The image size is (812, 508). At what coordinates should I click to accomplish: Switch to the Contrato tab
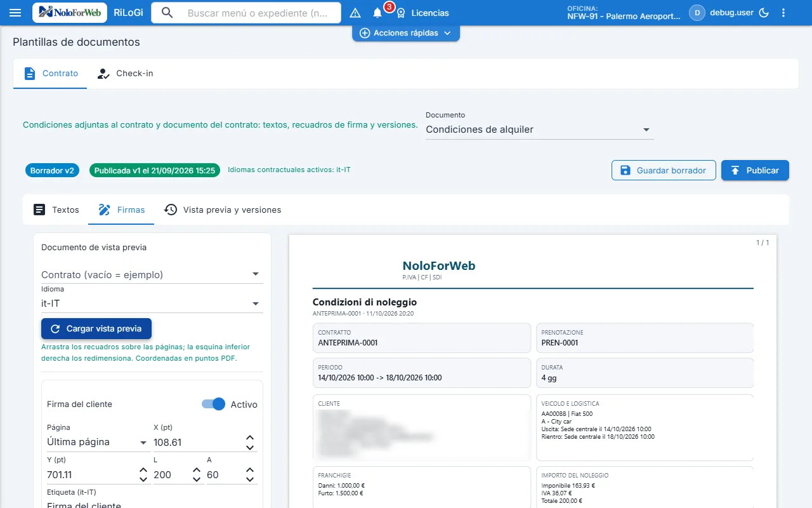pyautogui.click(x=51, y=74)
